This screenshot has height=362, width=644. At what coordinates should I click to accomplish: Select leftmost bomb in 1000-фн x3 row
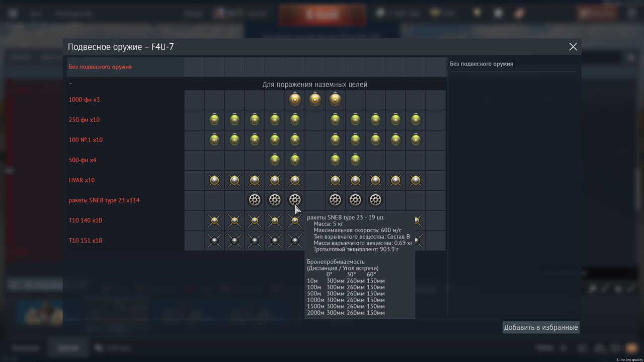(x=295, y=100)
